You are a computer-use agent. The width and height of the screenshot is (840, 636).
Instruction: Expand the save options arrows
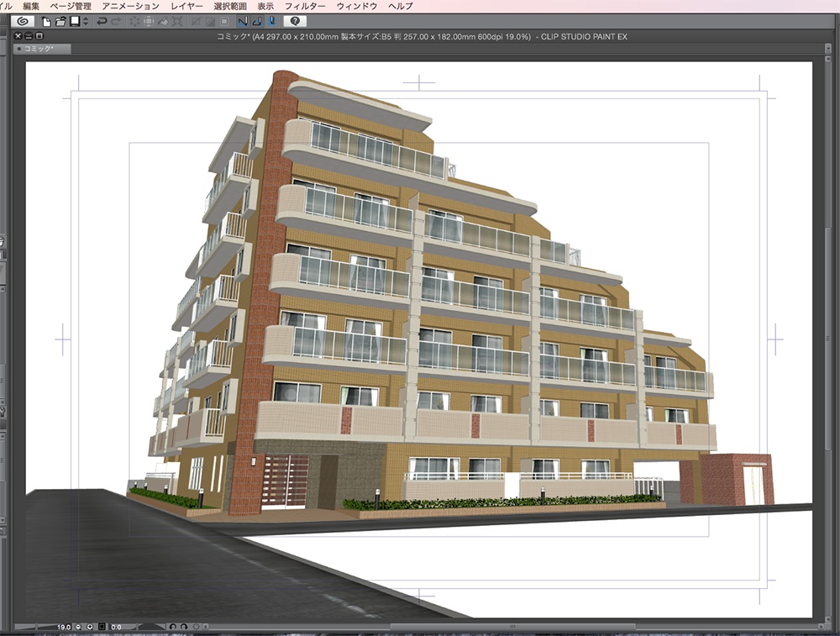click(85, 22)
